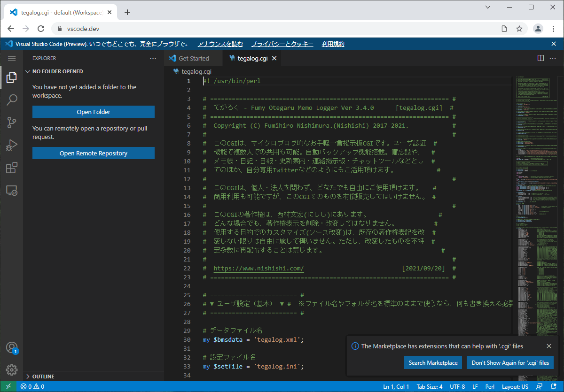
Task: Open the Remote Explorer view
Action: [12, 190]
